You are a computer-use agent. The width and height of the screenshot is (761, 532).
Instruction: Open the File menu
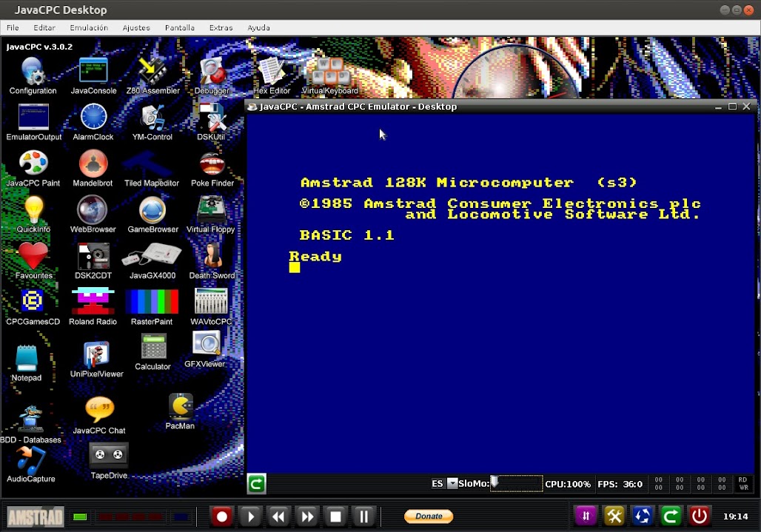(13, 27)
